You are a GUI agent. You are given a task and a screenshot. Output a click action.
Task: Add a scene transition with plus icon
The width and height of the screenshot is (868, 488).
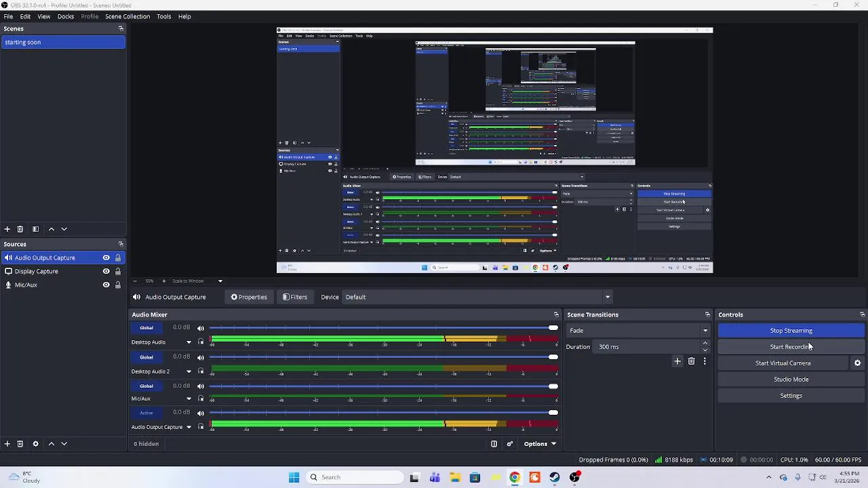(677, 361)
